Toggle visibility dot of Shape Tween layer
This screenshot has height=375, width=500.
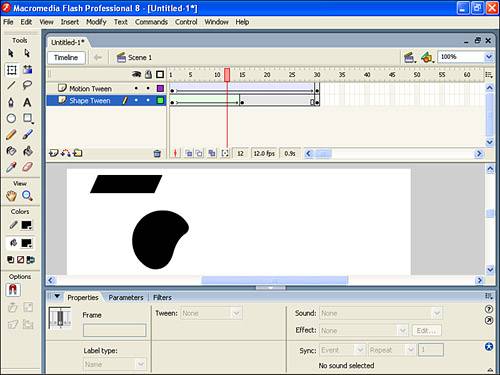[136, 100]
